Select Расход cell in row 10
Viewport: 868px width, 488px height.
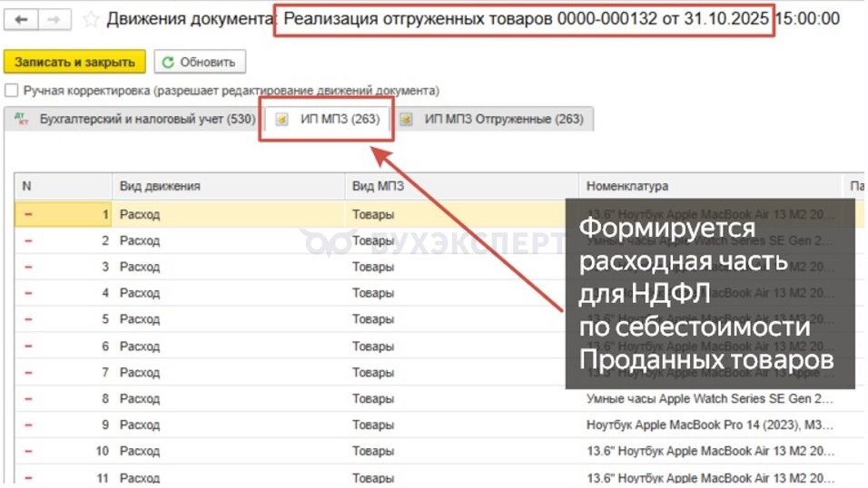(229, 451)
